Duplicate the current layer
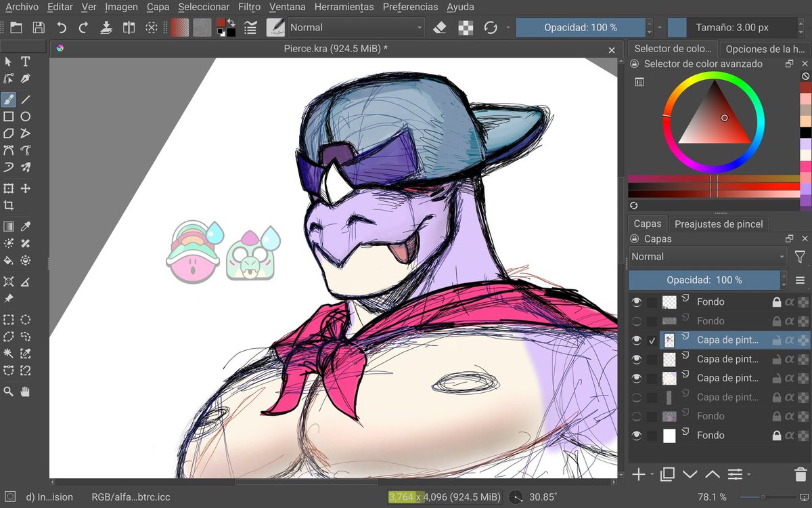The width and height of the screenshot is (812, 508). tap(667, 474)
